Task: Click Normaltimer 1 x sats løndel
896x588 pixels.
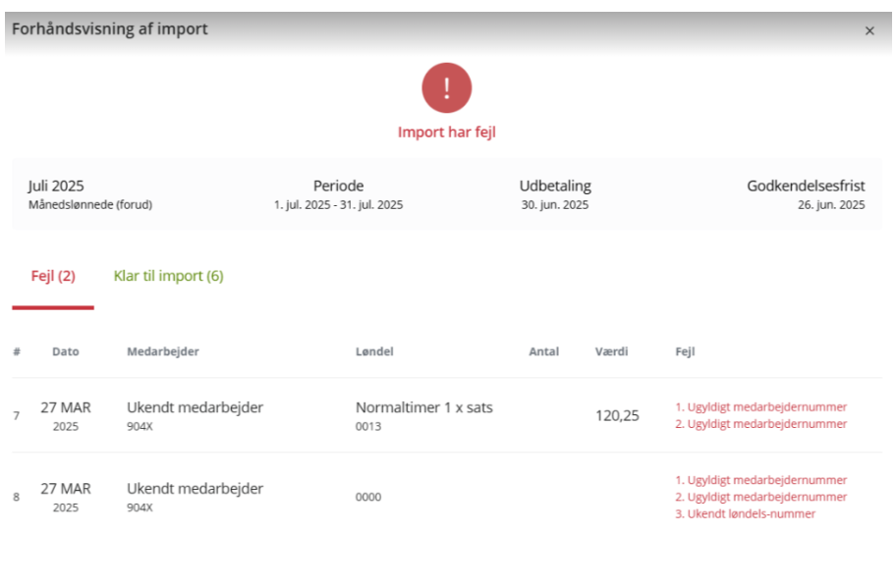Action: point(423,407)
